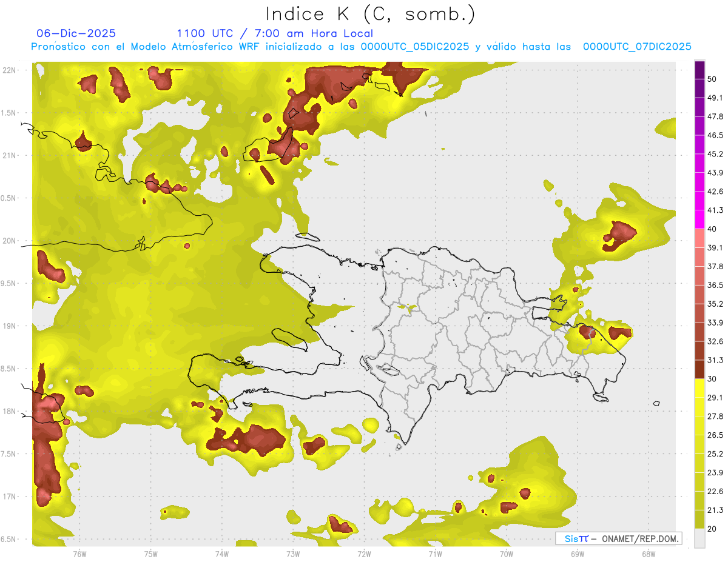Click the '74W' longitude label

pyautogui.click(x=221, y=554)
